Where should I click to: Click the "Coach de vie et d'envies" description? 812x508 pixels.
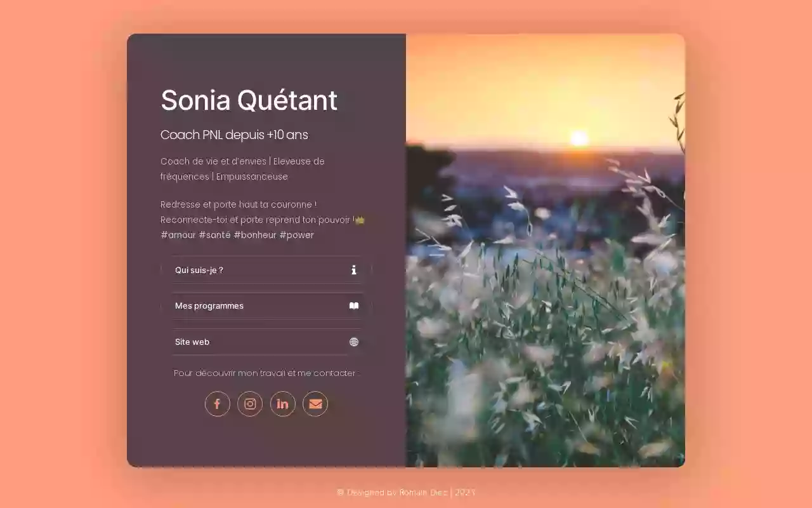[242, 169]
